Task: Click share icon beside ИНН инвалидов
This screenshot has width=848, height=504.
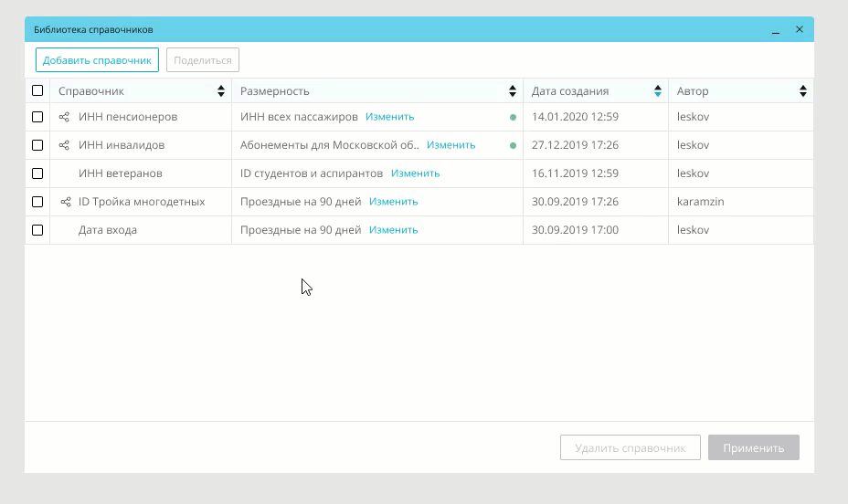Action: 64,145
